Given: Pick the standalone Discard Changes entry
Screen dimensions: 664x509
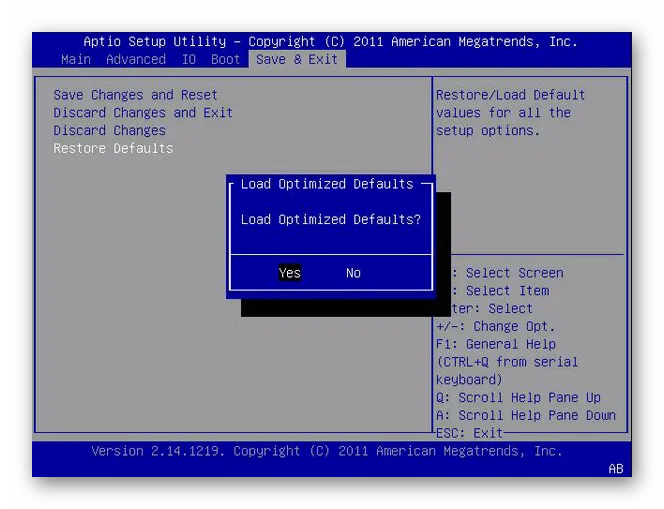Looking at the screenshot, I should tap(109, 130).
